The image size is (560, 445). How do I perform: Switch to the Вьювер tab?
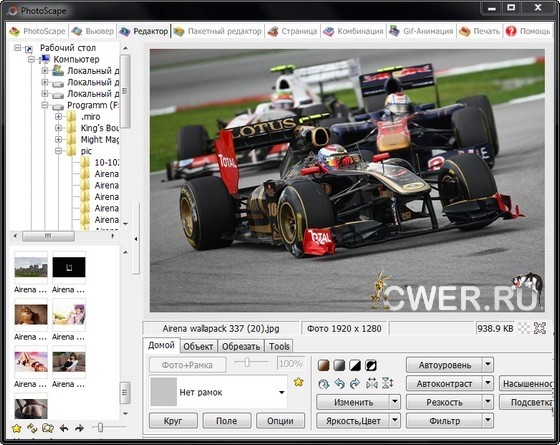pyautogui.click(x=92, y=31)
